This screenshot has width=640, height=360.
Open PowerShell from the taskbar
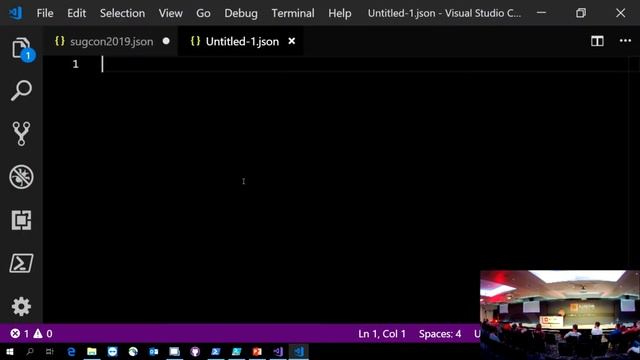216,351
